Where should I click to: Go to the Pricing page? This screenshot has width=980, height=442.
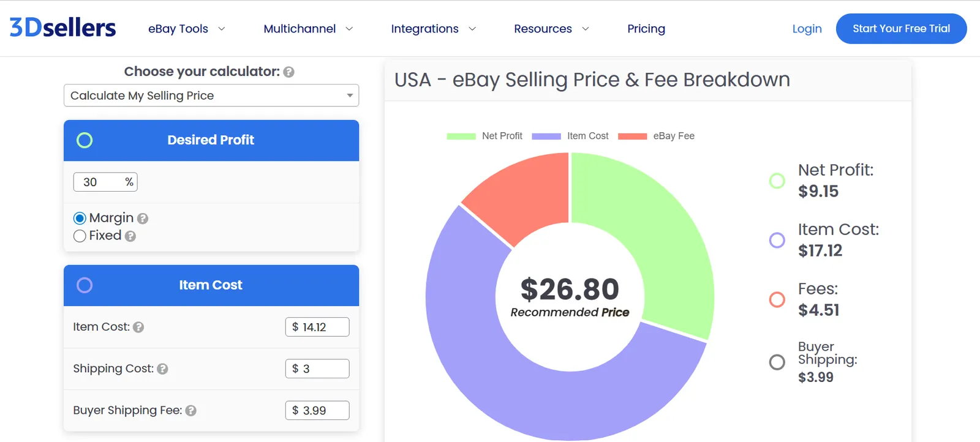(646, 28)
